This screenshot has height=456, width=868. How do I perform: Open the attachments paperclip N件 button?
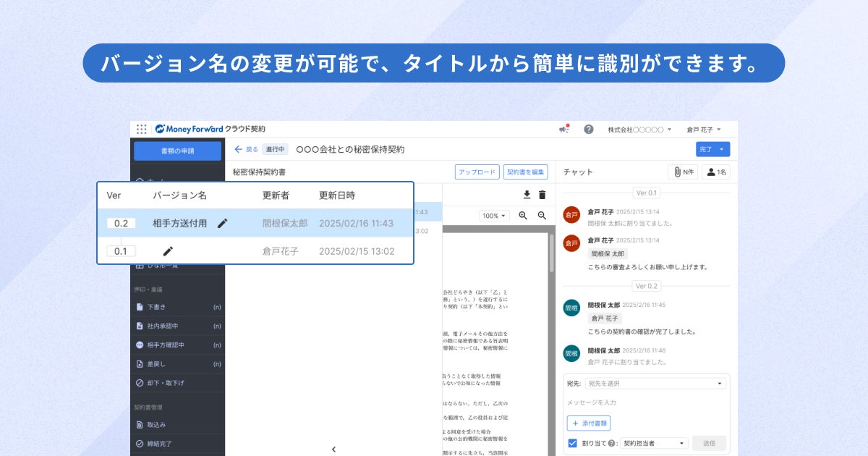[683, 172]
